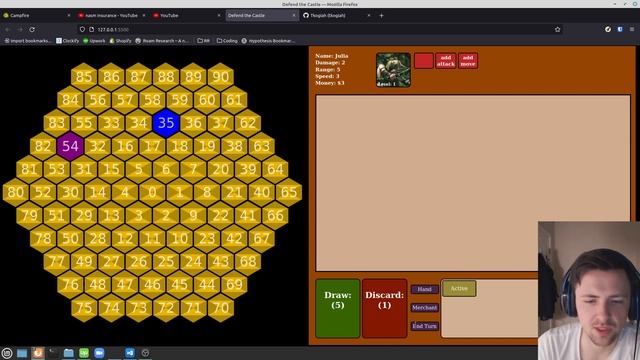
Task: Expand the RR bookmarks folder
Action: pyautogui.click(x=203, y=41)
